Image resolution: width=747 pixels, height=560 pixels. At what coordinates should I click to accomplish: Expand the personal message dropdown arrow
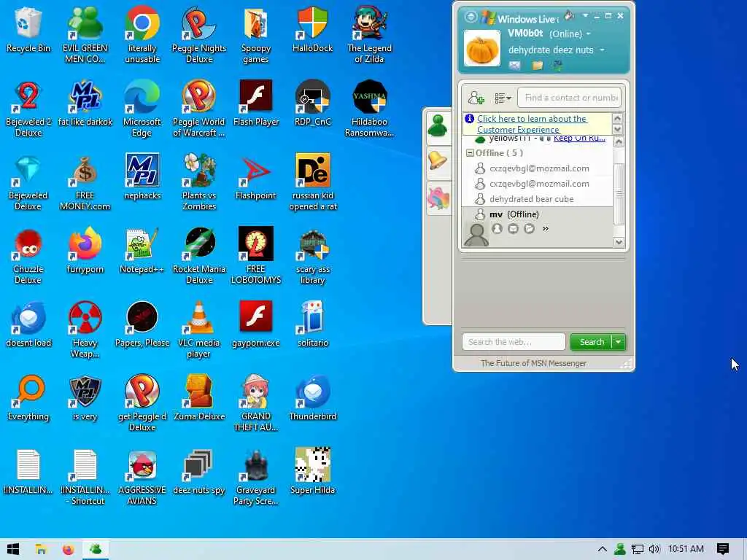[x=602, y=50]
